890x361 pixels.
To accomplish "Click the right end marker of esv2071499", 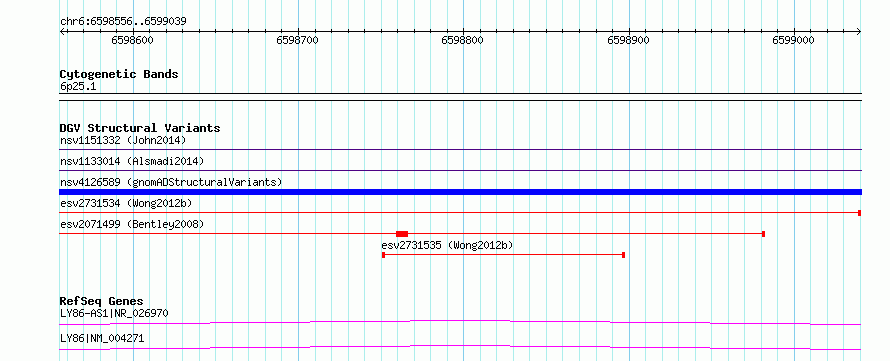I will pyautogui.click(x=763, y=234).
